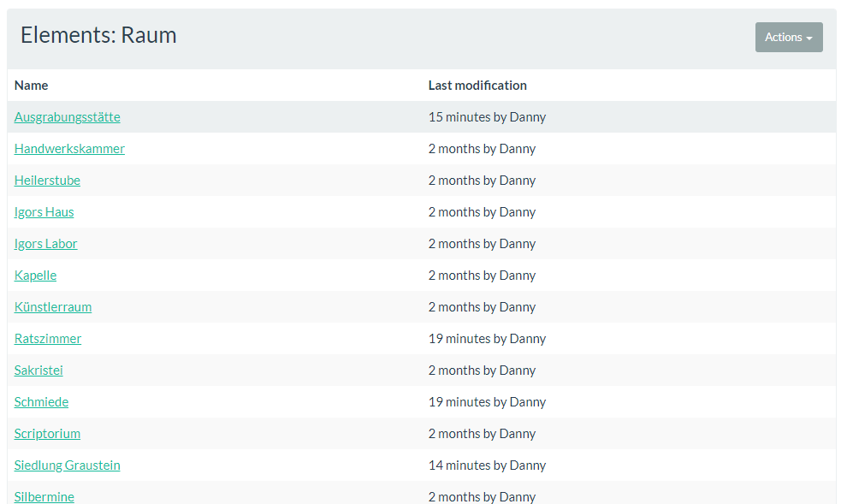Screen dimensions: 841x504
Task: Click the Last modification column header
Action: coord(477,86)
